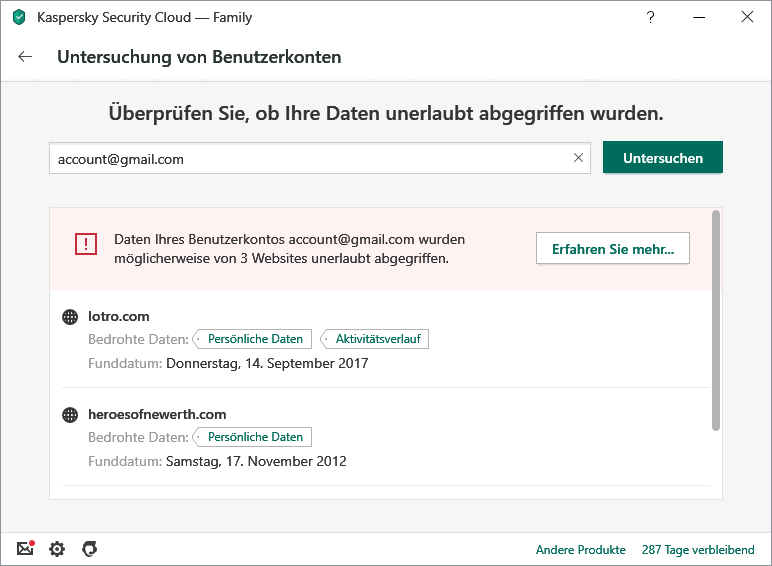Image resolution: width=772 pixels, height=566 pixels.
Task: Click into the email address input field
Action: pyautogui.click(x=310, y=158)
